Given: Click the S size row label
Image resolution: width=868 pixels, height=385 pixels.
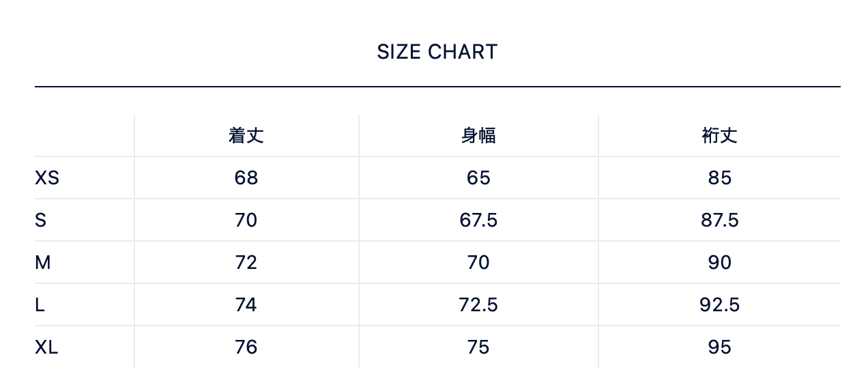Looking at the screenshot, I should (x=41, y=220).
